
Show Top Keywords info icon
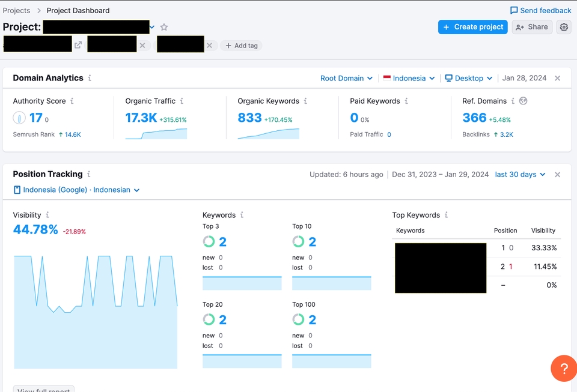[446, 215]
